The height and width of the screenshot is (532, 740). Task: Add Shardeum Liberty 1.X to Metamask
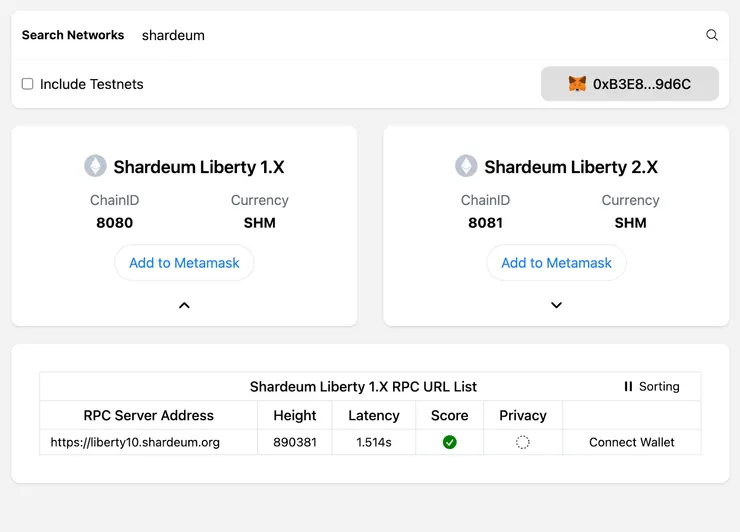[184, 263]
